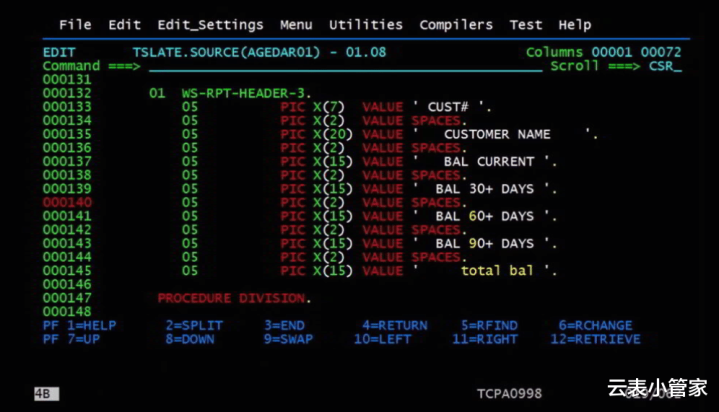This screenshot has width=719, height=412.
Task: Click line number 000133
Action: point(67,107)
